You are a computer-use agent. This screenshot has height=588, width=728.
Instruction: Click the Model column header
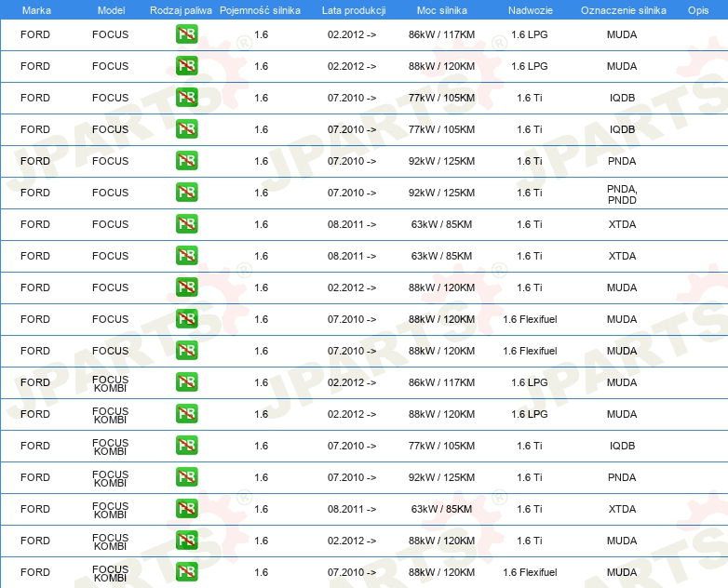click(x=111, y=10)
